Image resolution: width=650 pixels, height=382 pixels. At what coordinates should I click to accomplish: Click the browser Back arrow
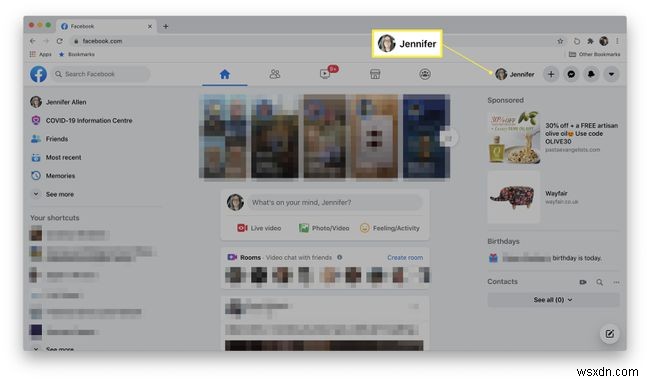click(x=33, y=41)
